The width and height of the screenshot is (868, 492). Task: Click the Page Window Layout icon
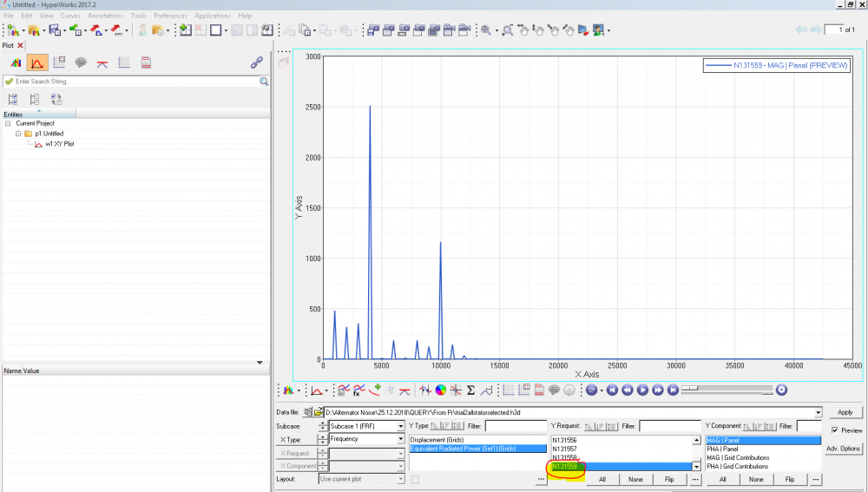215,30
